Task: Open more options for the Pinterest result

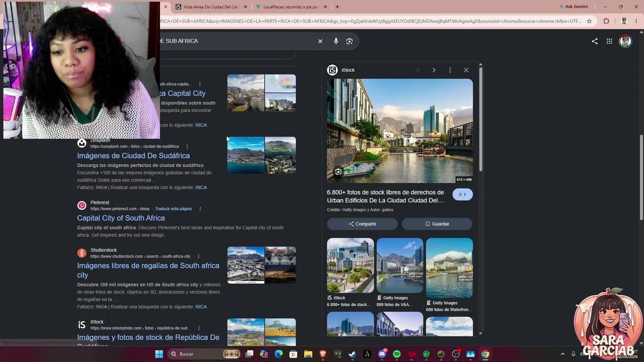Action: pos(200,209)
